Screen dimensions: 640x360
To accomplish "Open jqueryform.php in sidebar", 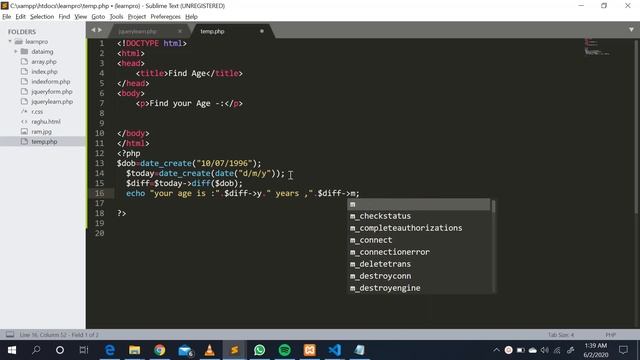I will pyautogui.click(x=51, y=92).
